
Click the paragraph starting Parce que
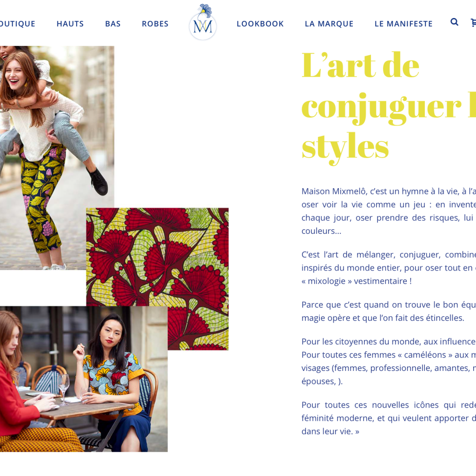[389, 311]
